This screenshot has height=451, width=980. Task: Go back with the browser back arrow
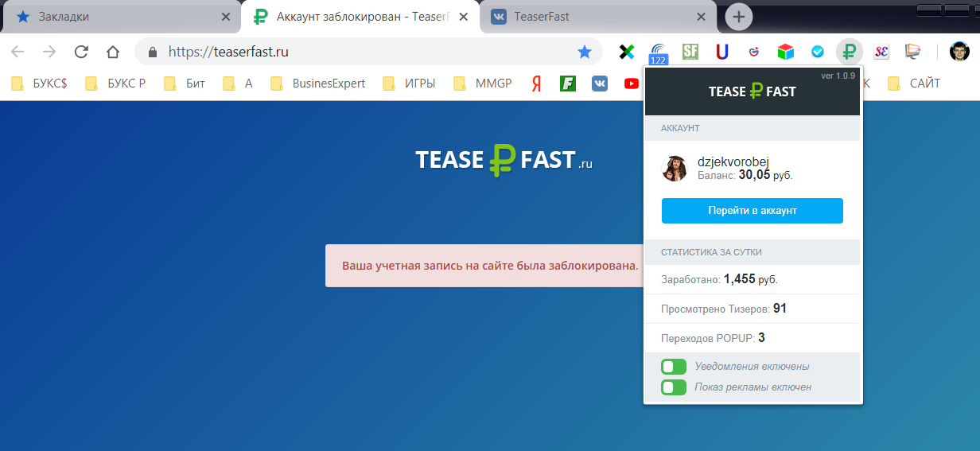pyautogui.click(x=17, y=52)
